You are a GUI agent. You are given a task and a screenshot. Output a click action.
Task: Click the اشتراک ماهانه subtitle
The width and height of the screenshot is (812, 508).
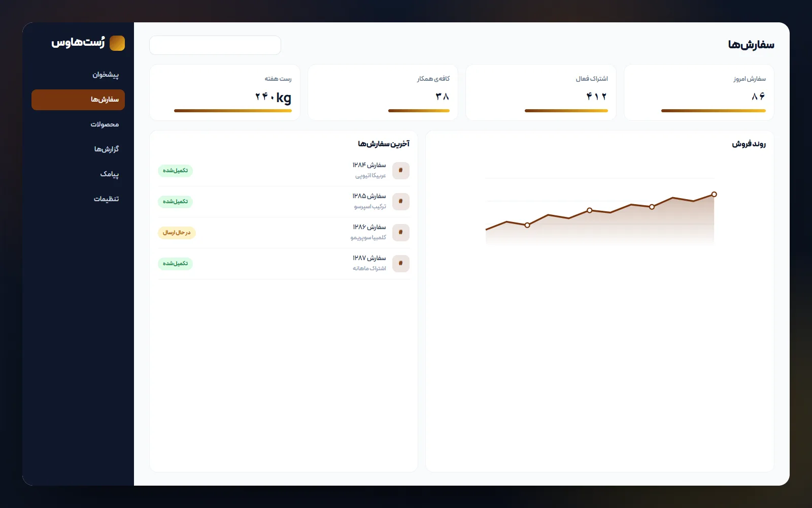(369, 269)
